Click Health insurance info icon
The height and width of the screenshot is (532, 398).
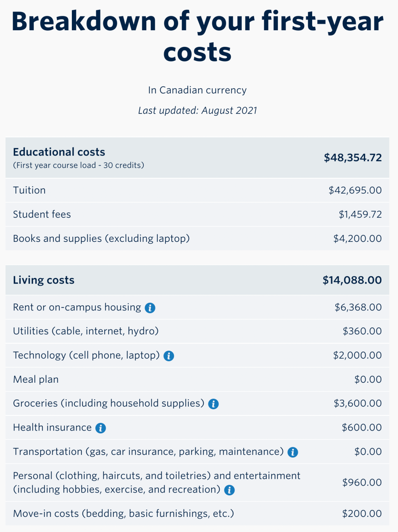101,428
